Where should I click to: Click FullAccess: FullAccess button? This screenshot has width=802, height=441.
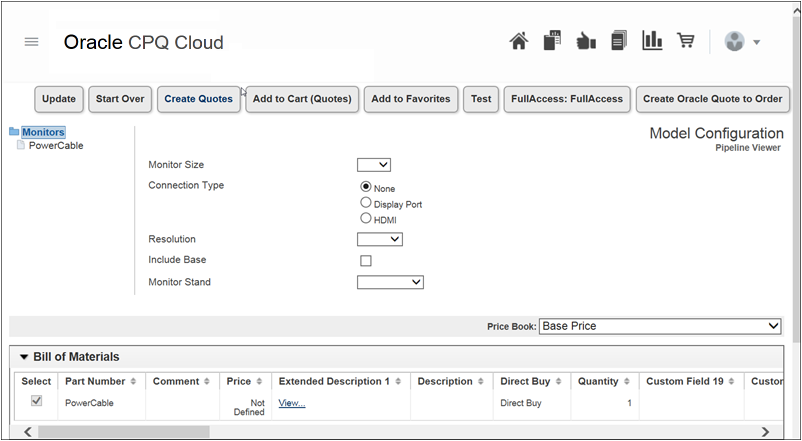567,99
